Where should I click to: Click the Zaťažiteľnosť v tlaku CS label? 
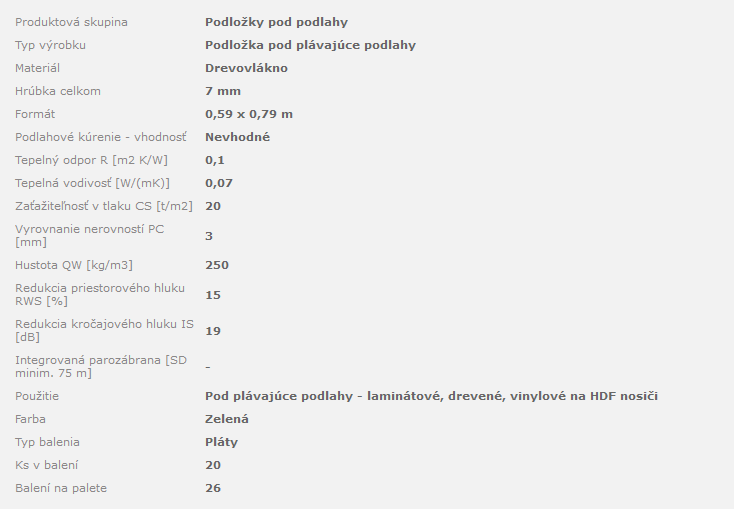coord(104,206)
